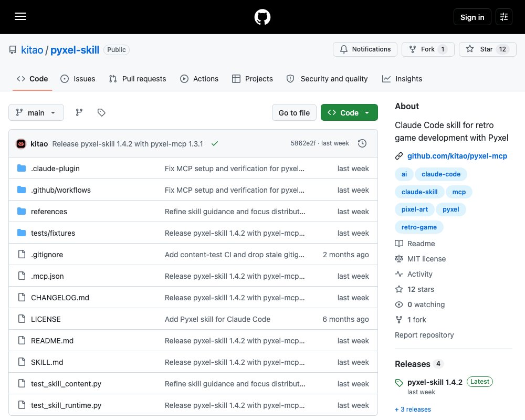Click the Go to file button
The width and height of the screenshot is (525, 420).
294,112
